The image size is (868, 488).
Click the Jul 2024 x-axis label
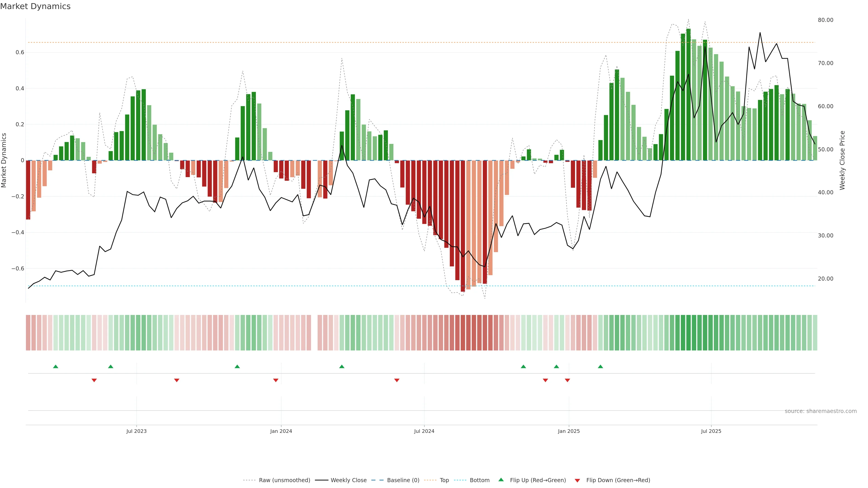click(x=424, y=431)
